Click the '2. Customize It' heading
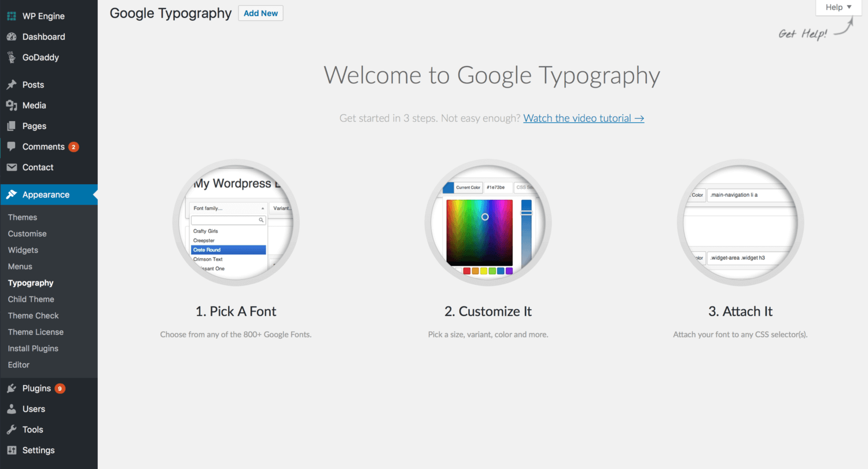Viewport: 868px width, 469px height. pos(488,312)
